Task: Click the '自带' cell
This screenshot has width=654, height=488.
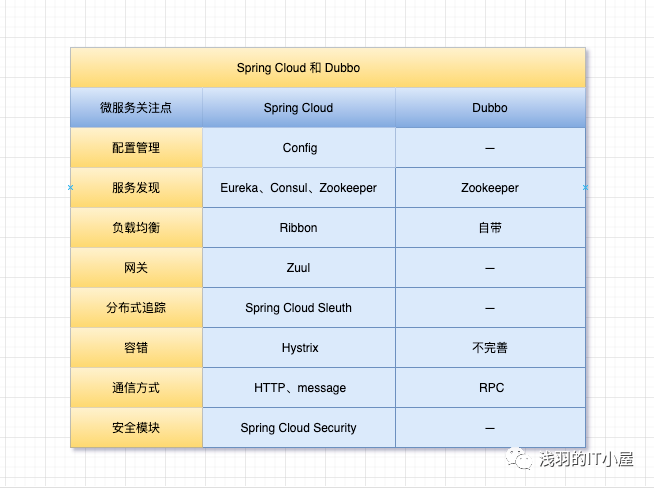Action: (490, 228)
